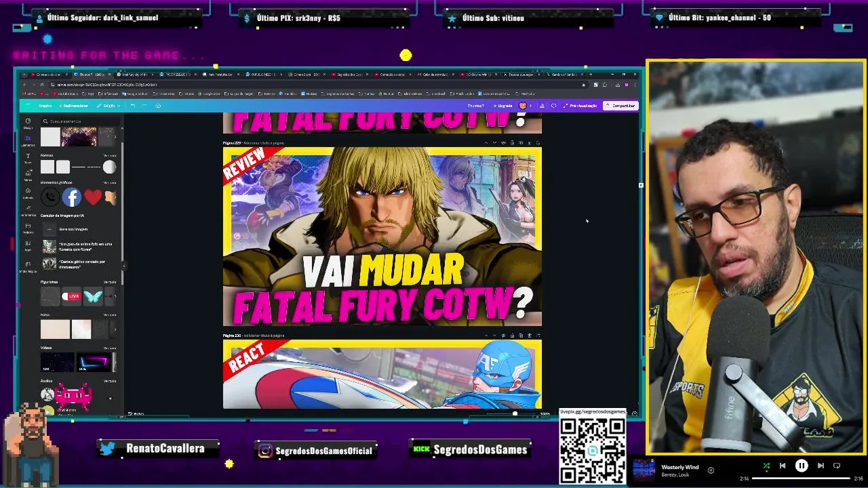The height and width of the screenshot is (488, 868).
Task: Add the white square shape
Action: [47, 167]
